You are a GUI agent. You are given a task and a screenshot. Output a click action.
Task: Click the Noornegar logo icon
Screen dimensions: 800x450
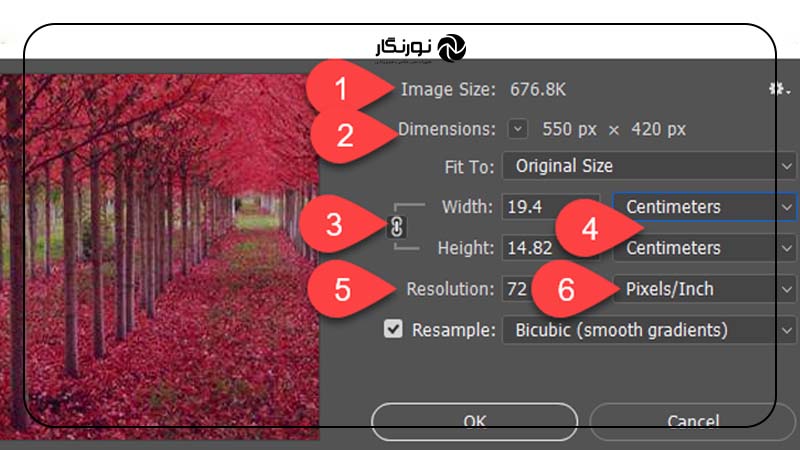pyautogui.click(x=452, y=48)
